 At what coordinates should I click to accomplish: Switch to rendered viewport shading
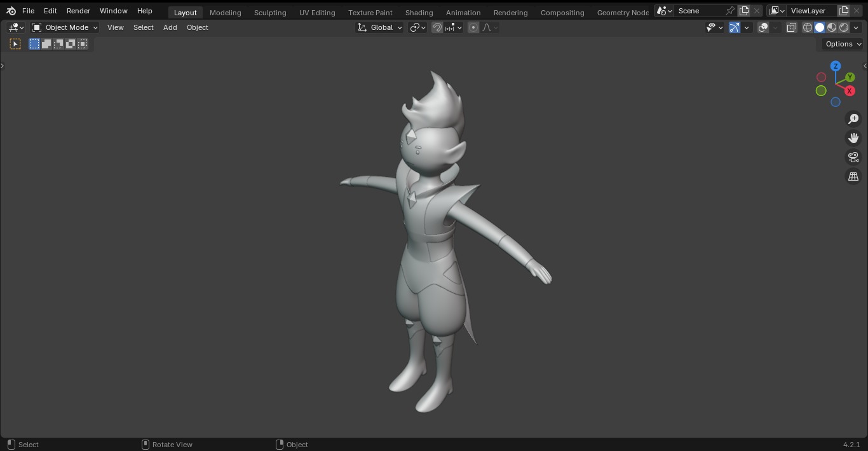[x=844, y=27]
